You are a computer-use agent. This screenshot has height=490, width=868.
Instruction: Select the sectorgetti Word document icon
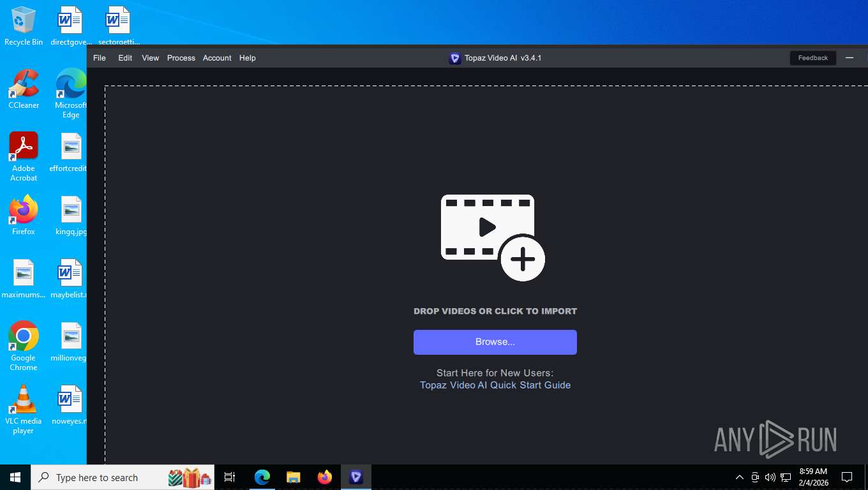(x=119, y=26)
